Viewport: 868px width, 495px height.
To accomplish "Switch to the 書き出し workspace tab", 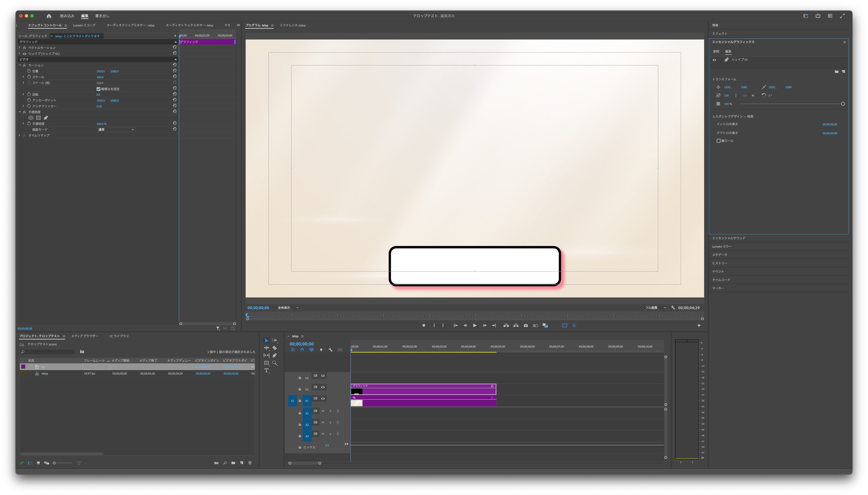I will point(102,16).
